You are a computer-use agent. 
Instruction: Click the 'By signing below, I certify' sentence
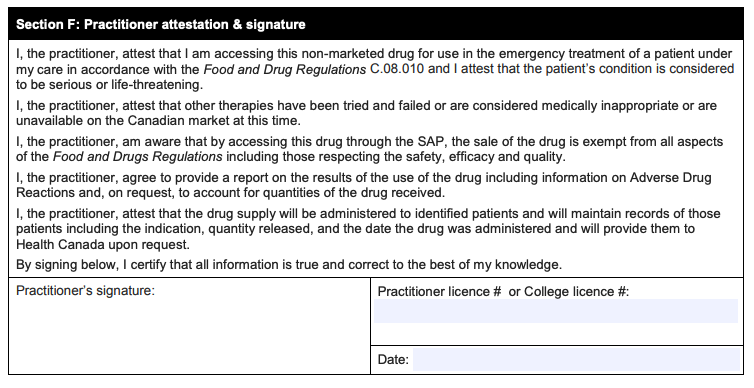click(289, 265)
